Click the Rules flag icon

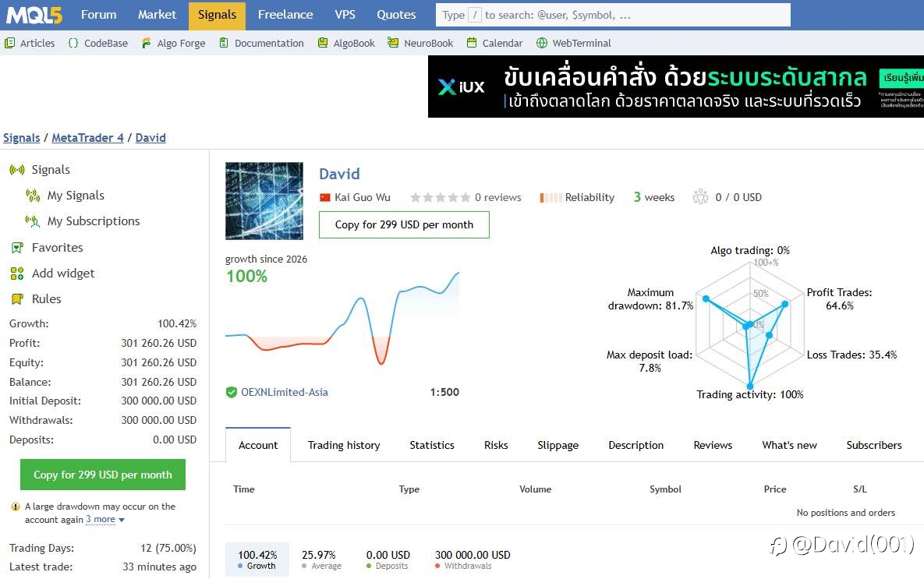click(x=17, y=298)
